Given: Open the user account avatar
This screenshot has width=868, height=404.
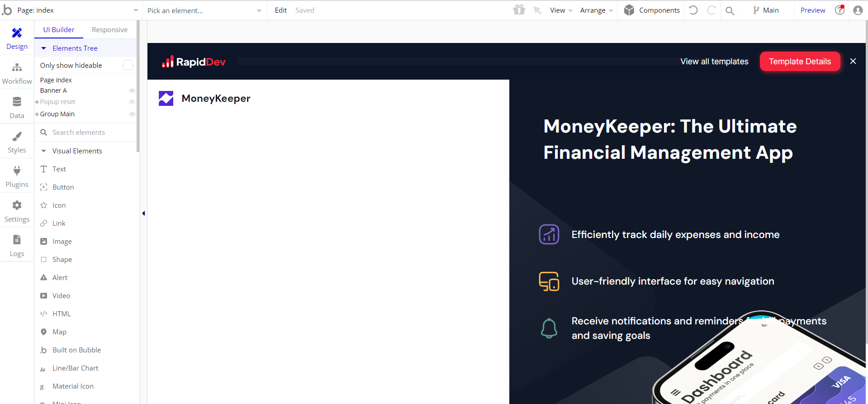Looking at the screenshot, I should pyautogui.click(x=858, y=10).
